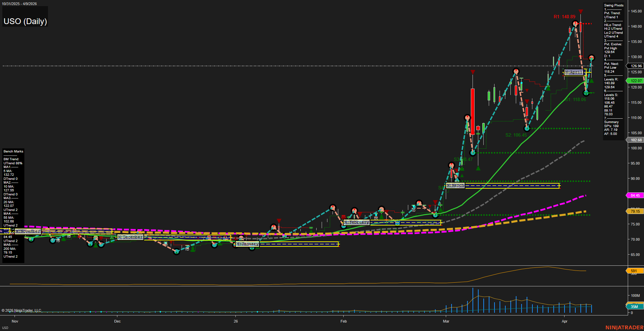The image size is (644, 331).
Task: Click the swing high pivot circle near R1: 140.89
Action: 575,24
